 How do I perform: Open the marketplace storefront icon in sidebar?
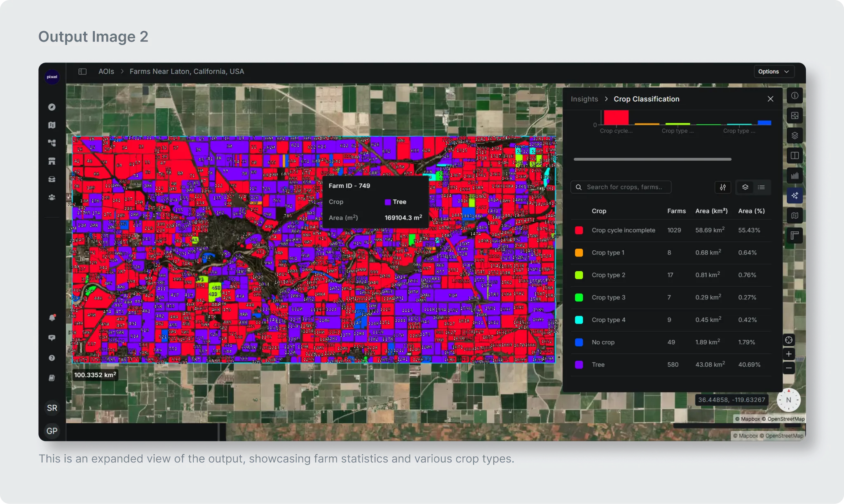click(52, 161)
